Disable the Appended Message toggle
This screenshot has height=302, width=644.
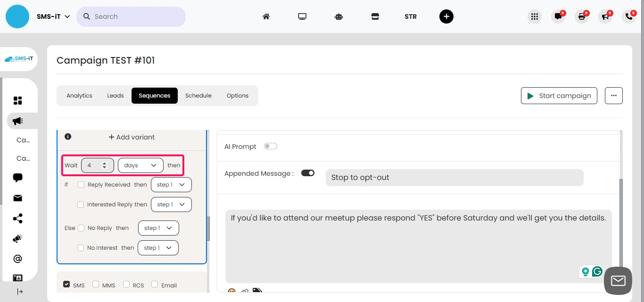point(308,173)
